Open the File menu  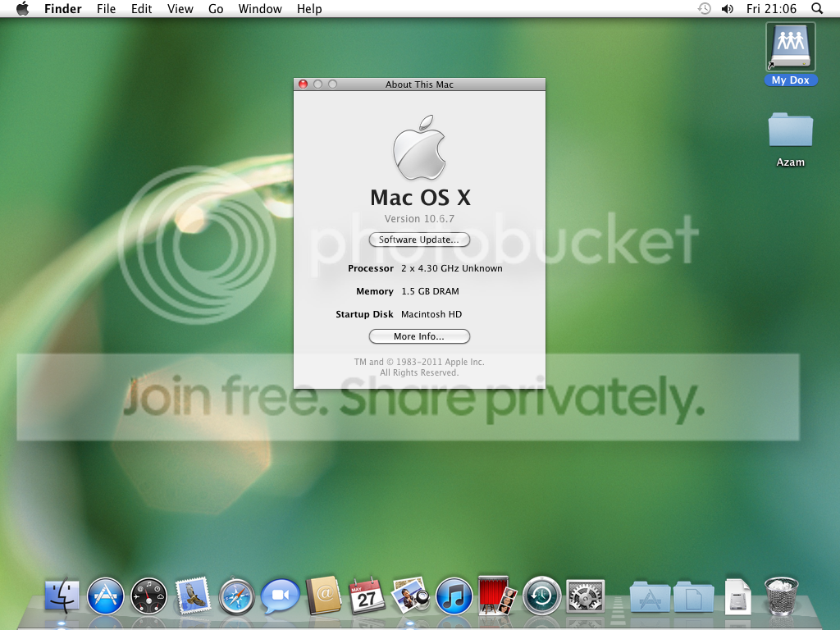click(x=106, y=8)
